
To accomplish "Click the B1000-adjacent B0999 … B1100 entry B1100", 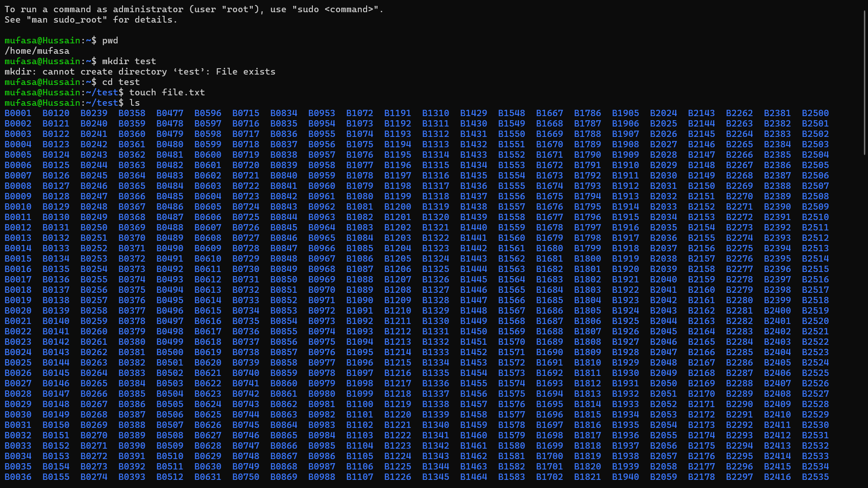I will (359, 404).
